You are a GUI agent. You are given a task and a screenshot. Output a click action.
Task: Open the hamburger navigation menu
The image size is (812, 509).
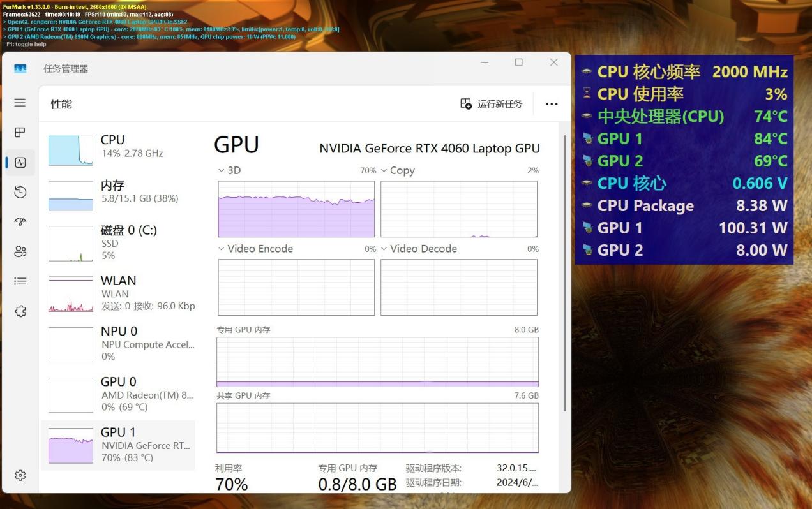point(20,103)
